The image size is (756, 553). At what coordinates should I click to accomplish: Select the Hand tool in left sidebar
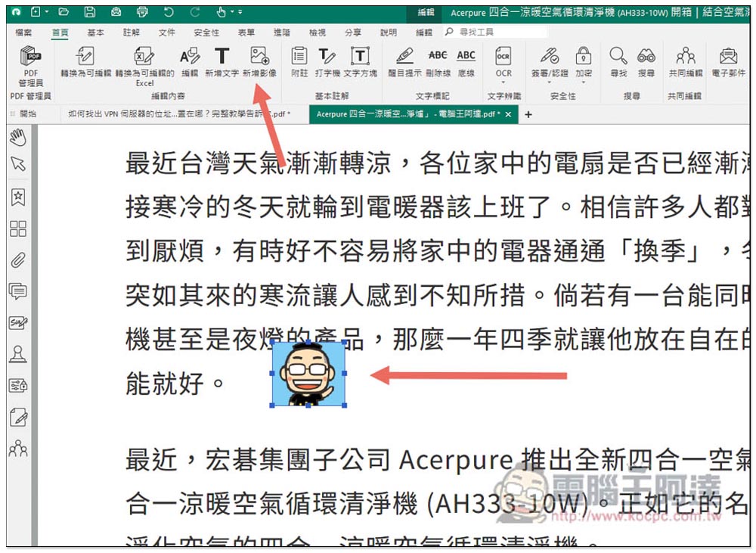[x=18, y=138]
